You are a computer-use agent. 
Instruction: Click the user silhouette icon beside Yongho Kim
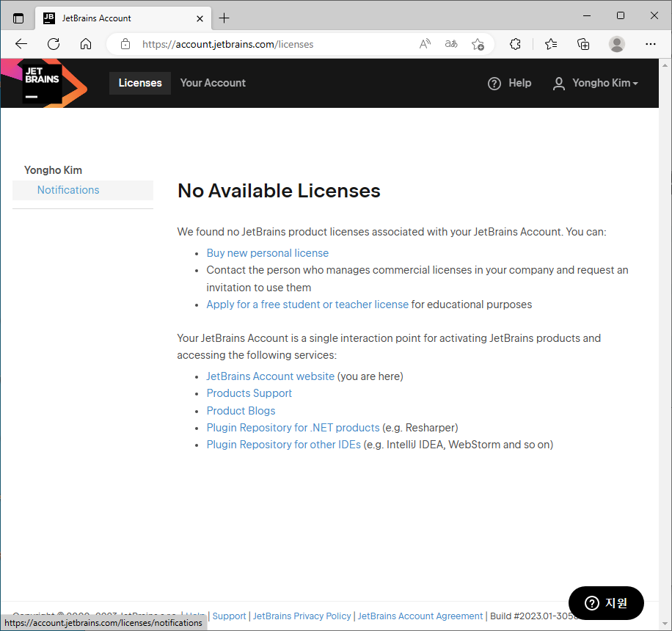tap(558, 83)
